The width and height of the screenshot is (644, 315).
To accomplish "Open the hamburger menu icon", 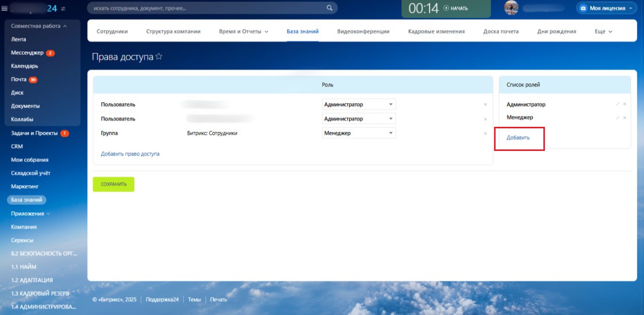I will click(x=5, y=8).
